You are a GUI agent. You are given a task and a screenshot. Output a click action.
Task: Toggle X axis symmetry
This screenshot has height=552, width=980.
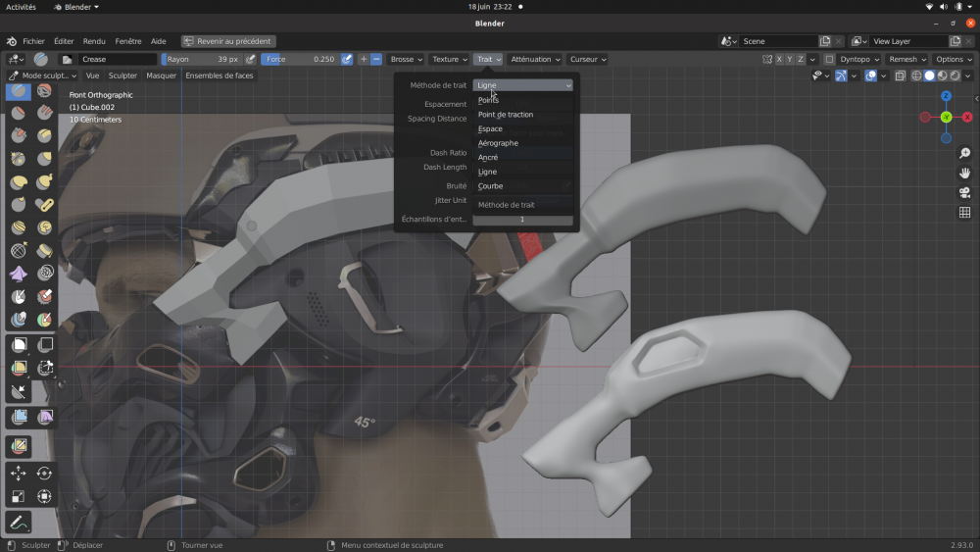coord(779,59)
